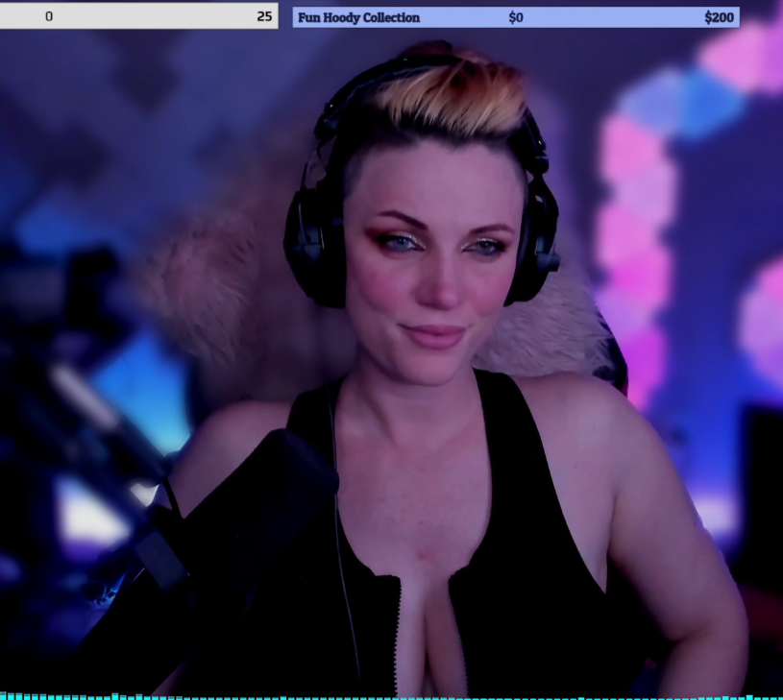Click the "Fun Hoody Collection" label

tap(358, 17)
